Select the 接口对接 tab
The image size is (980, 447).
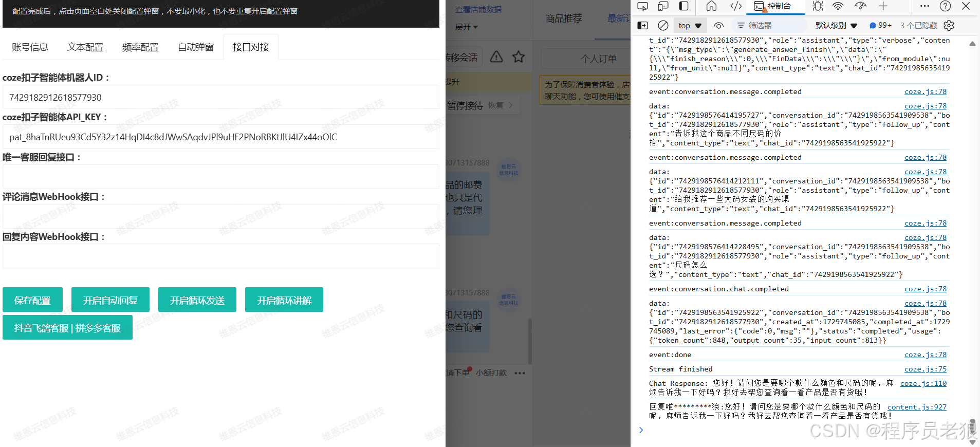point(251,47)
